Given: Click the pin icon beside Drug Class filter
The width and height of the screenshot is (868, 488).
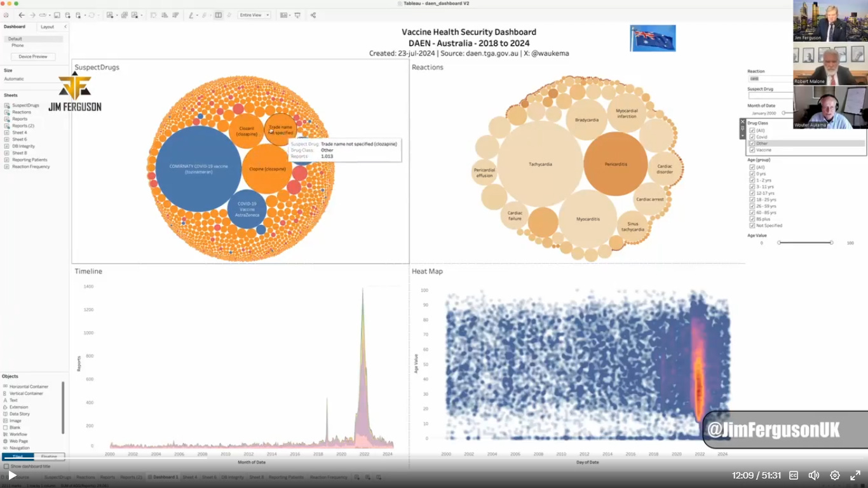Looking at the screenshot, I should pos(742,128).
